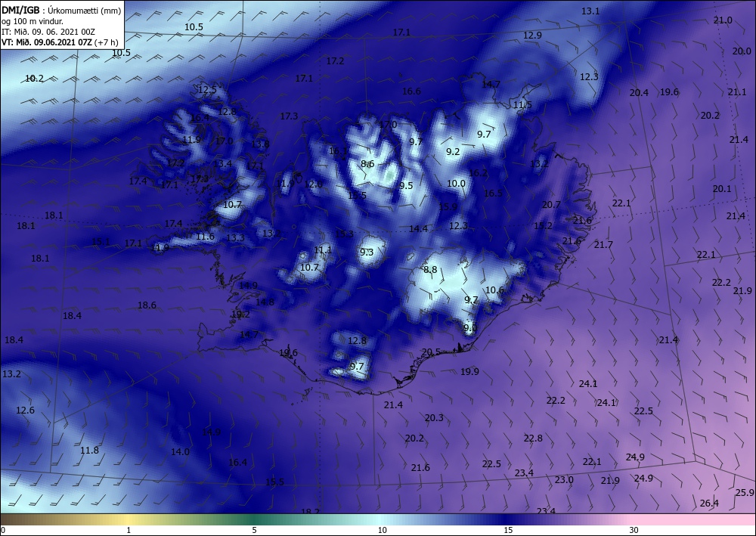This screenshot has height=536, width=756.
Task: Click the 5 tick on the color scale
Action: click(x=254, y=530)
